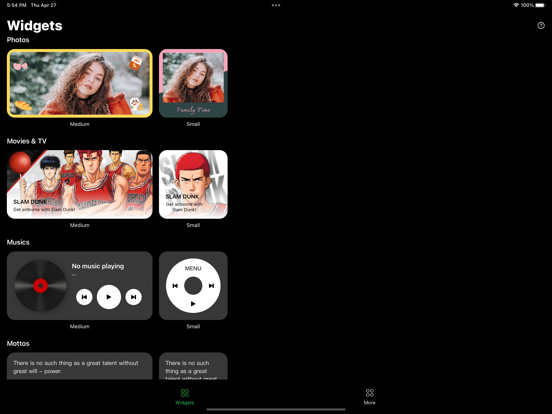The image size is (552, 414).
Task: Click the Movies & TV section heading
Action: (x=27, y=141)
